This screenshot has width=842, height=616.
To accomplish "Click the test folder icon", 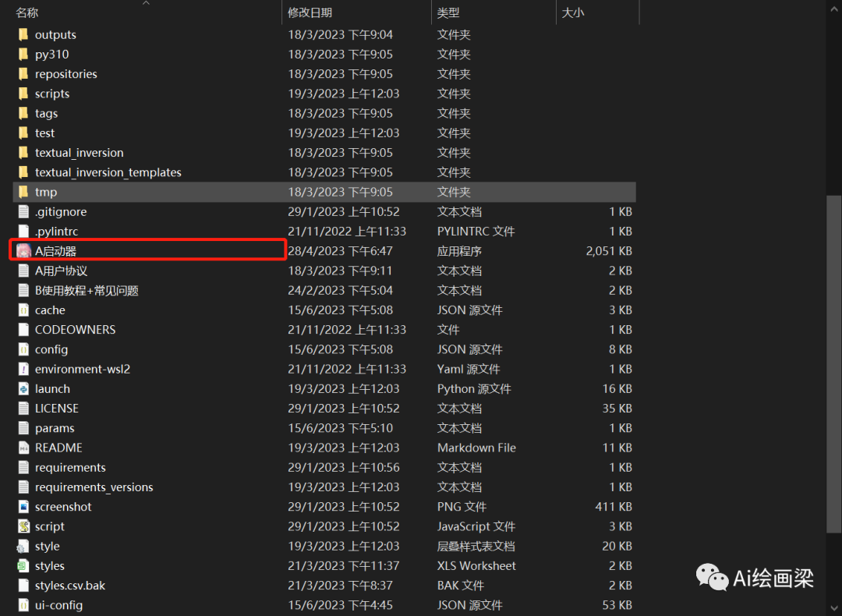I will coord(23,133).
